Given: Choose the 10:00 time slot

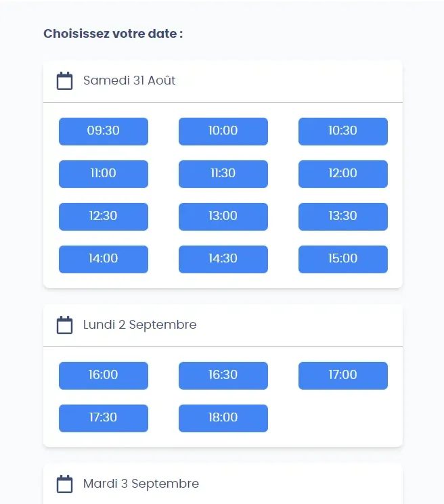Looking at the screenshot, I should pos(223,131).
